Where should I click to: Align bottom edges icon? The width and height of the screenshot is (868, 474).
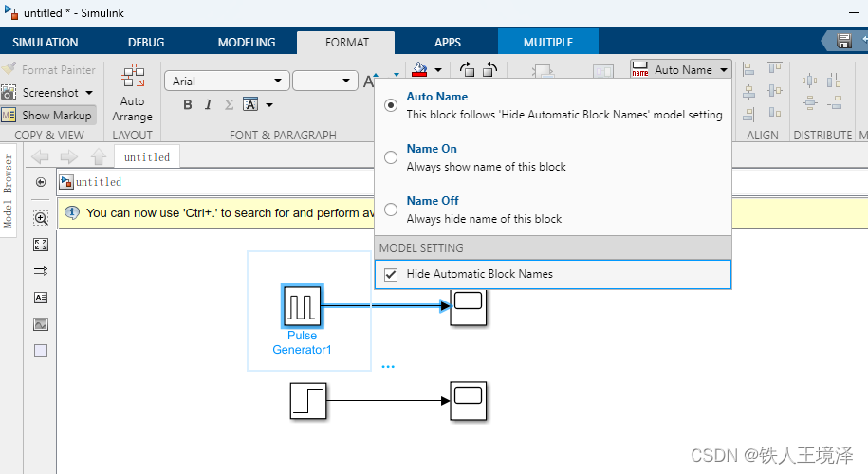pyautogui.click(x=775, y=113)
